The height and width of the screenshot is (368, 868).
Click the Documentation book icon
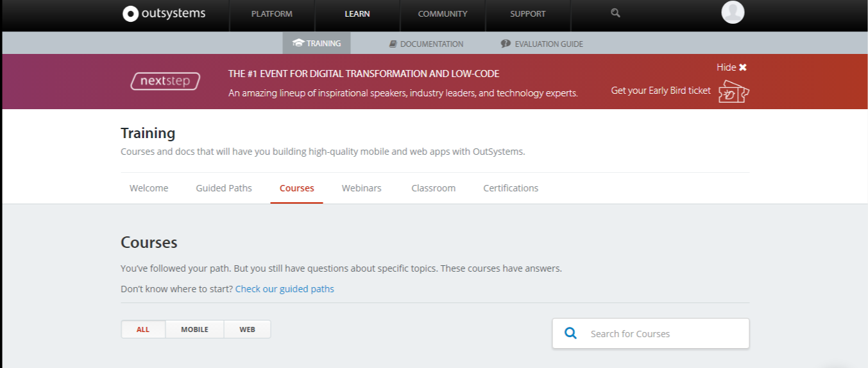(393, 44)
